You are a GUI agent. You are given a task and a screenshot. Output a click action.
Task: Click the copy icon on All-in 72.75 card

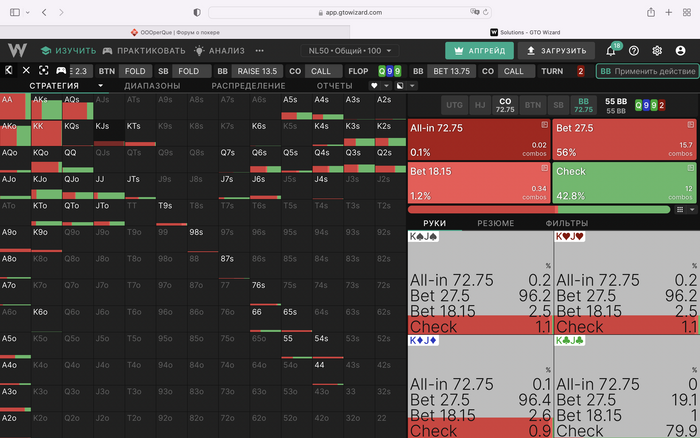[x=544, y=125]
